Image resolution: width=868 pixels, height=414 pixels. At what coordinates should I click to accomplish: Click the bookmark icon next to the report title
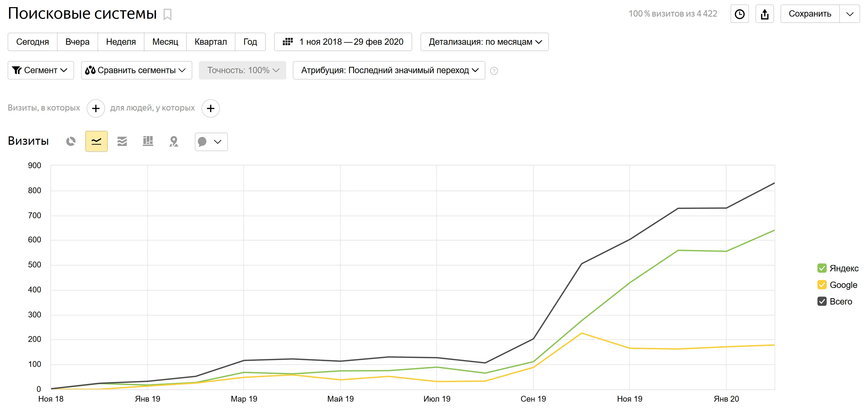point(167,14)
